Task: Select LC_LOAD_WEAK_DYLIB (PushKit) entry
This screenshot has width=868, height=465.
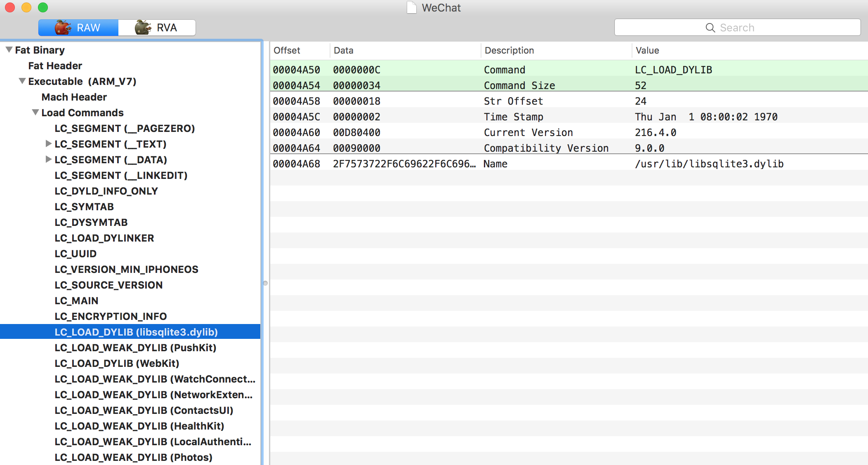Action: click(135, 348)
